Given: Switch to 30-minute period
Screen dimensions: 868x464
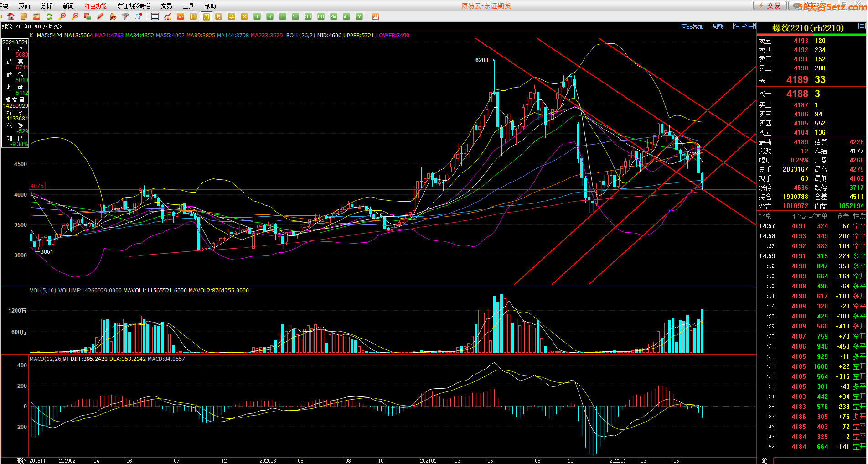Looking at the screenshot, I should pos(308,16).
